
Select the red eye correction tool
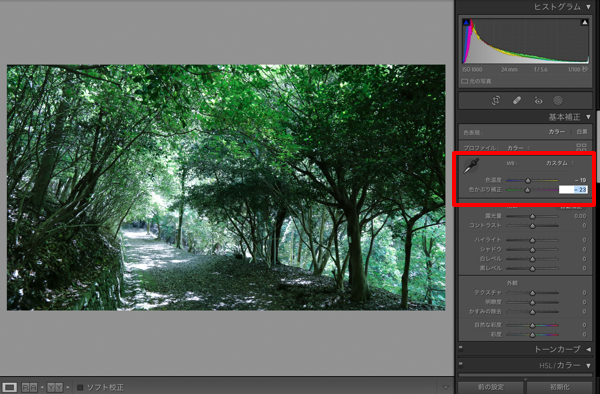538,101
